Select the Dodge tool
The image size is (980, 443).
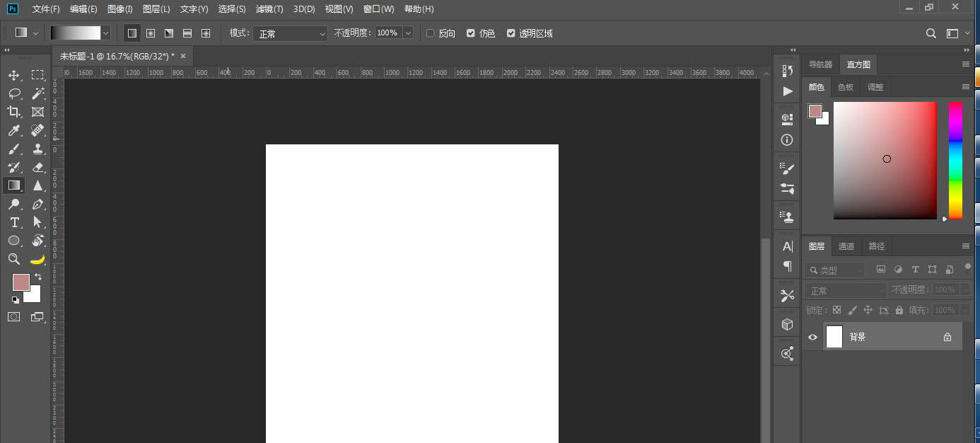point(14,204)
